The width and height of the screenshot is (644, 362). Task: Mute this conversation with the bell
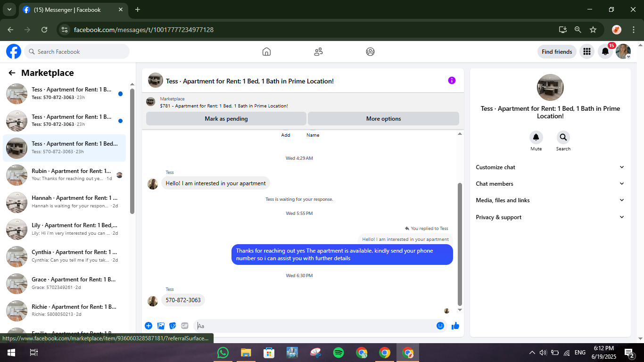[536, 138]
